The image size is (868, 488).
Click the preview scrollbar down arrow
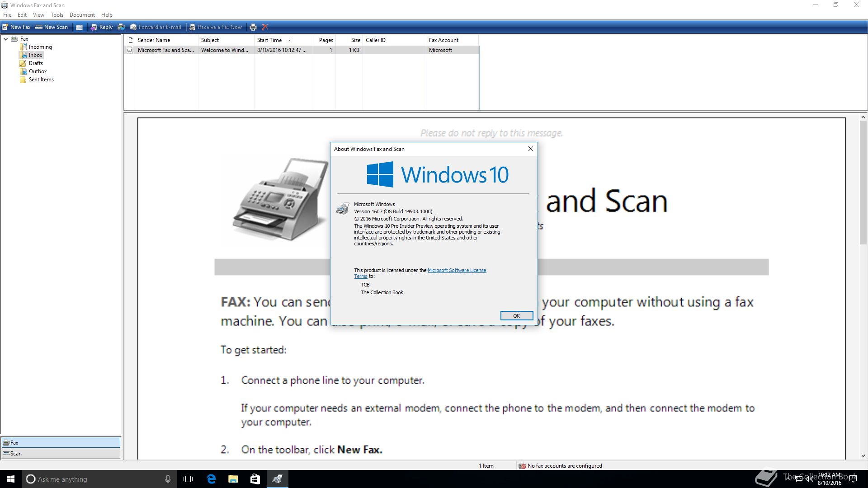pyautogui.click(x=863, y=456)
